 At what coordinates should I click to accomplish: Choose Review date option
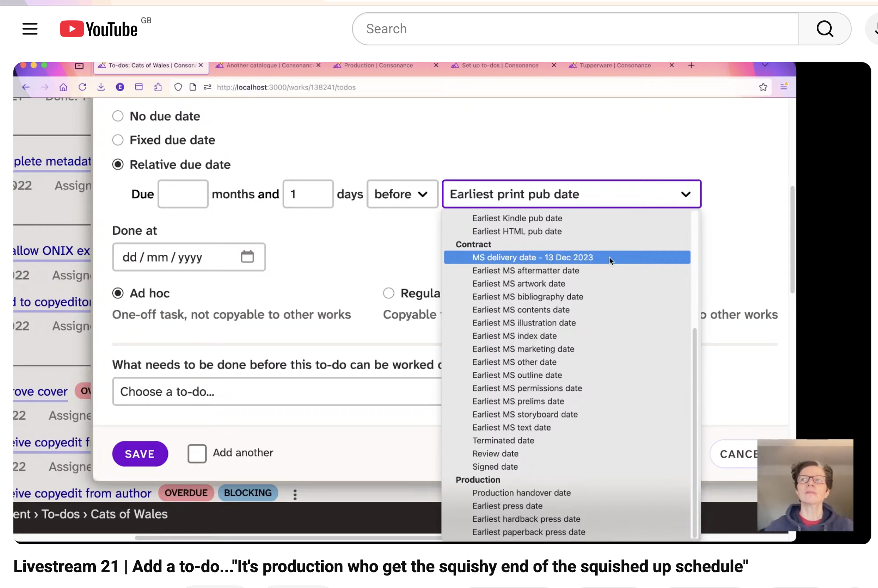(495, 454)
